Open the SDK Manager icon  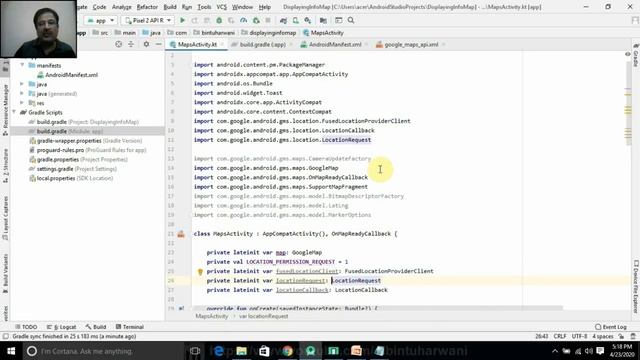point(308,20)
